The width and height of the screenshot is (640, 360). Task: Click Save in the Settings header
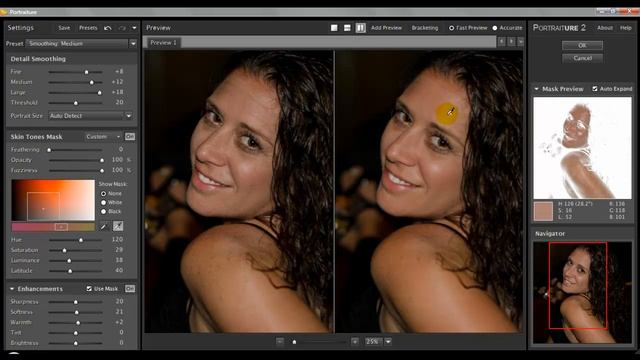[x=64, y=28]
